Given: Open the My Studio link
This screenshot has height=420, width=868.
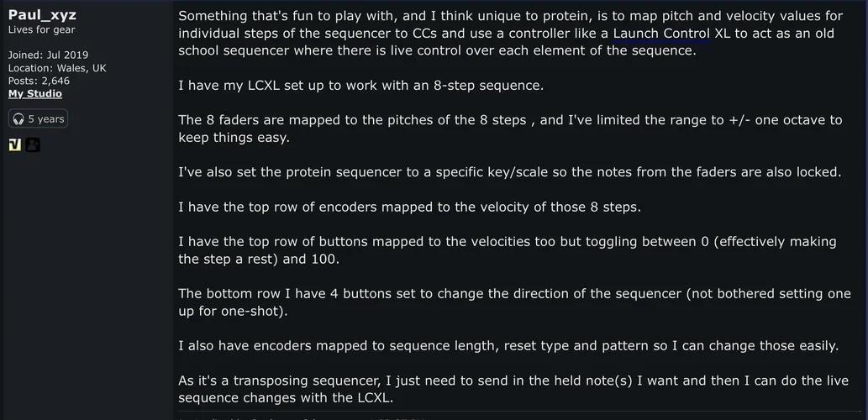Looking at the screenshot, I should point(35,93).
